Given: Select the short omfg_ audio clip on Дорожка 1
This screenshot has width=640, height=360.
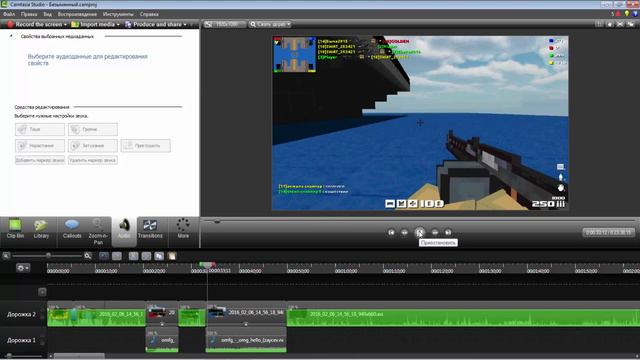Looking at the screenshot, I should (162, 340).
